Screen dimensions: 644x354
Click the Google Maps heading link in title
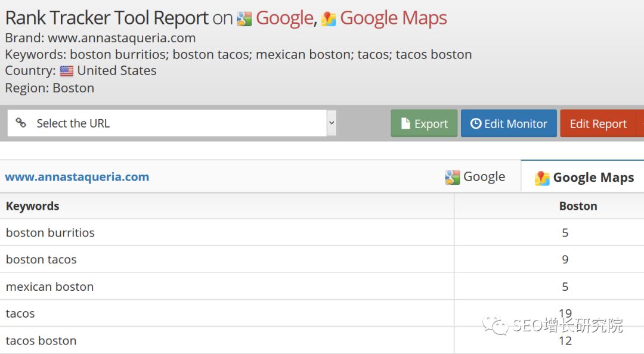(x=393, y=19)
